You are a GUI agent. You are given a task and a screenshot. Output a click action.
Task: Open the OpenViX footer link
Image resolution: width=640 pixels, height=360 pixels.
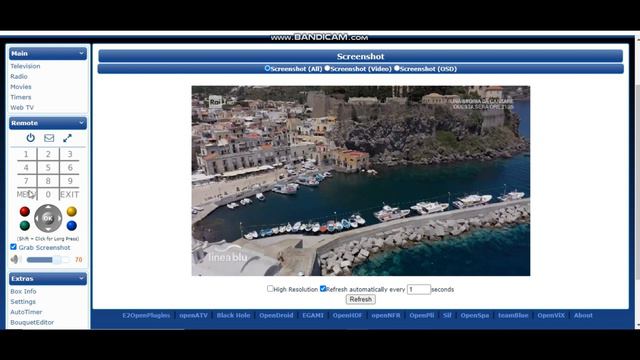click(551, 315)
